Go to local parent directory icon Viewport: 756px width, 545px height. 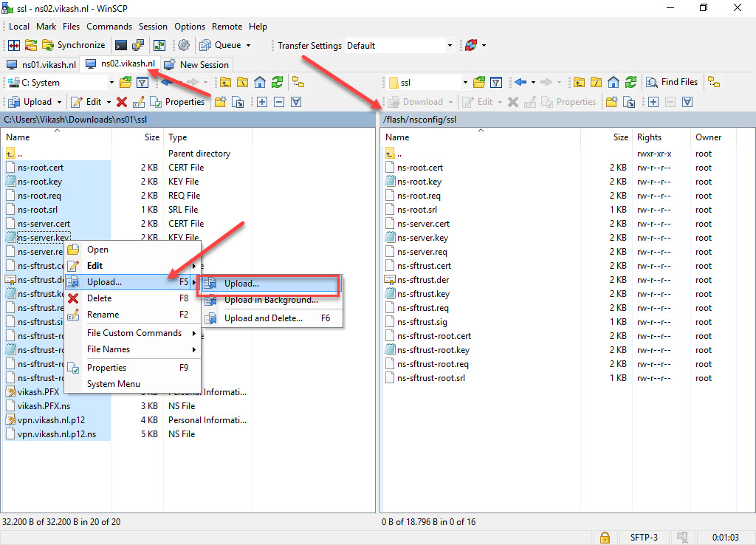click(x=226, y=83)
